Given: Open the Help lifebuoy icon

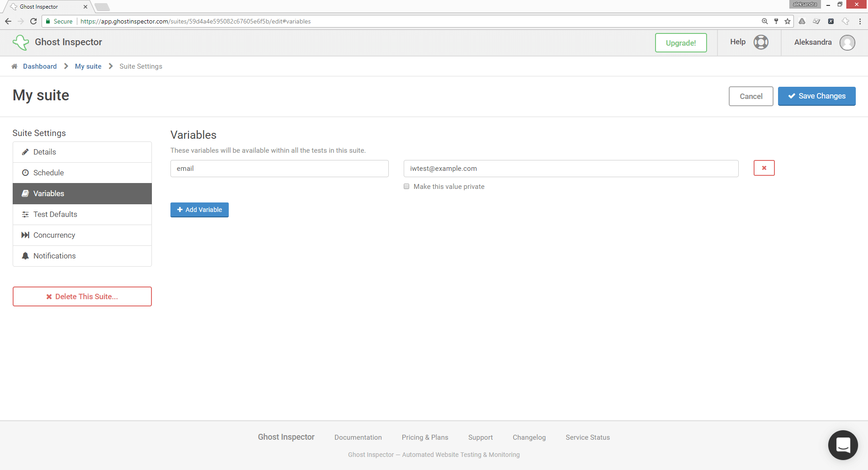Looking at the screenshot, I should pos(761,42).
